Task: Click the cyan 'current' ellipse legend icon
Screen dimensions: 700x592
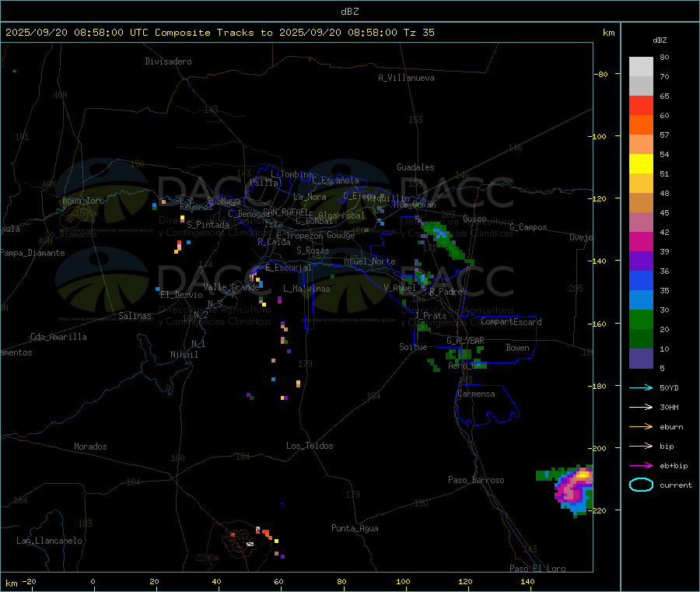Action: 641,485
